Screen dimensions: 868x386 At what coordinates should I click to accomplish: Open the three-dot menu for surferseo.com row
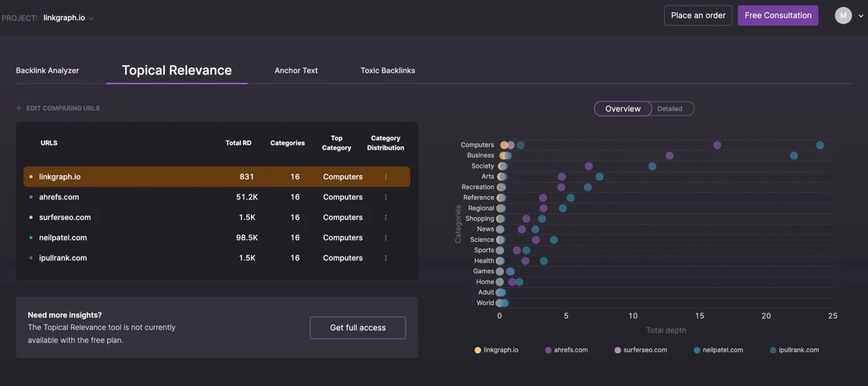pos(385,218)
